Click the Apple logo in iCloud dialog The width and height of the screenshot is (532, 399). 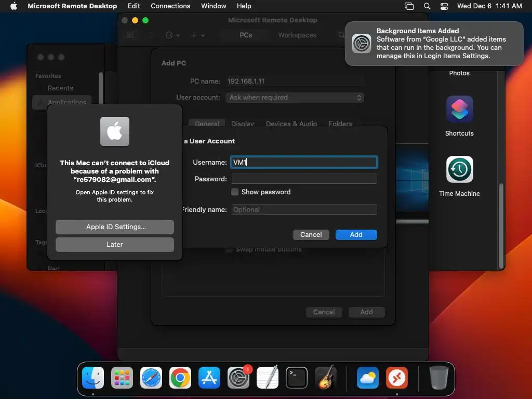click(115, 131)
